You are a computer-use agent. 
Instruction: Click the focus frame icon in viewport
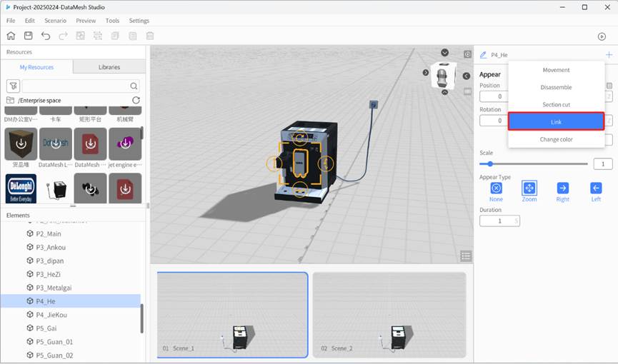pyautogui.click(x=467, y=54)
